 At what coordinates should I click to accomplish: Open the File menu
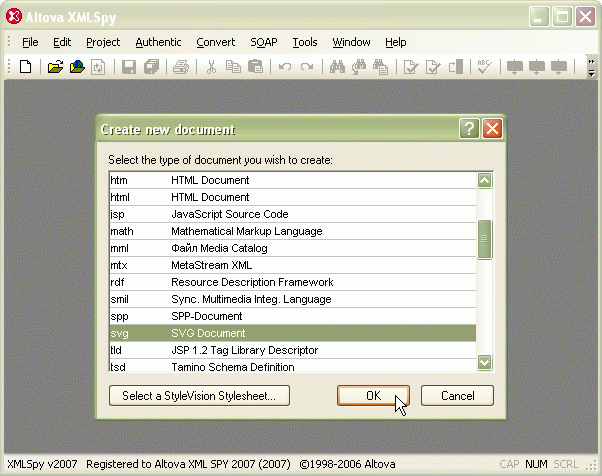pyautogui.click(x=30, y=42)
